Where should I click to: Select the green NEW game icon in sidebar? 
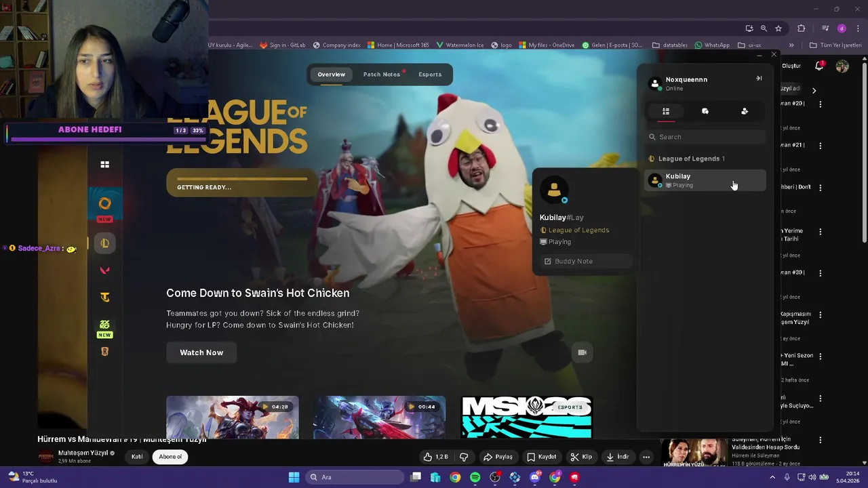pos(104,325)
